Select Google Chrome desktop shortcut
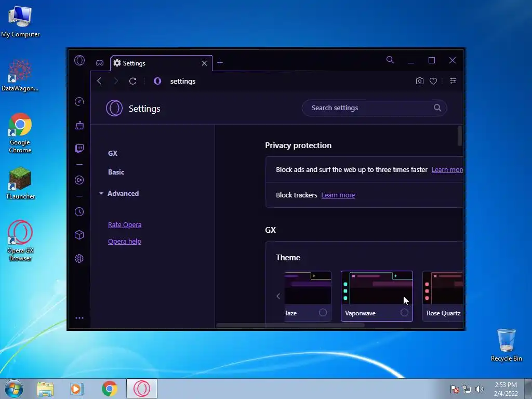Image resolution: width=532 pixels, height=399 pixels. tap(20, 132)
